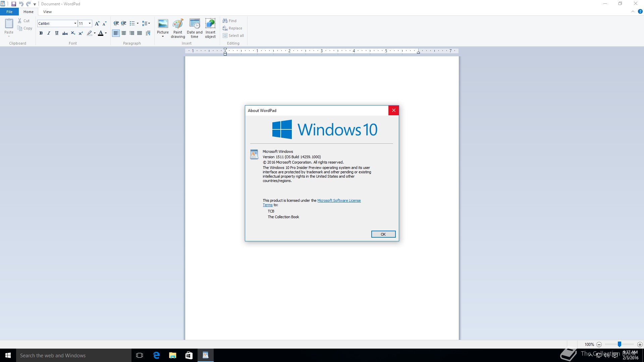Open the Windows Store from taskbar
This screenshot has height=362, width=644.
point(189,355)
